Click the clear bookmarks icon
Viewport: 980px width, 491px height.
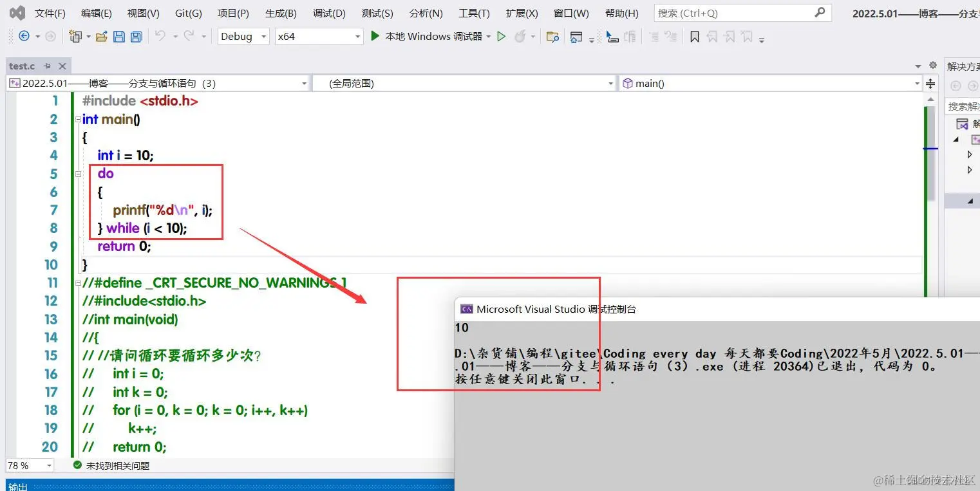point(746,37)
